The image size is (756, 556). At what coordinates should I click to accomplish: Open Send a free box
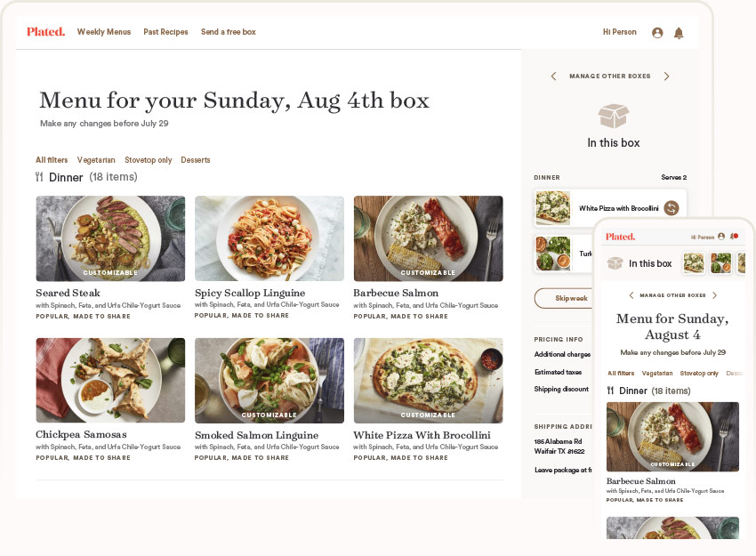click(228, 32)
